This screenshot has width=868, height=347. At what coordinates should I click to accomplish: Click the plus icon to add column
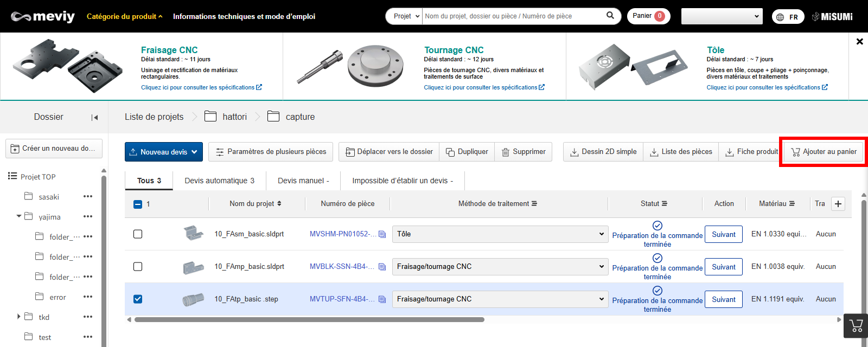pyautogui.click(x=838, y=204)
